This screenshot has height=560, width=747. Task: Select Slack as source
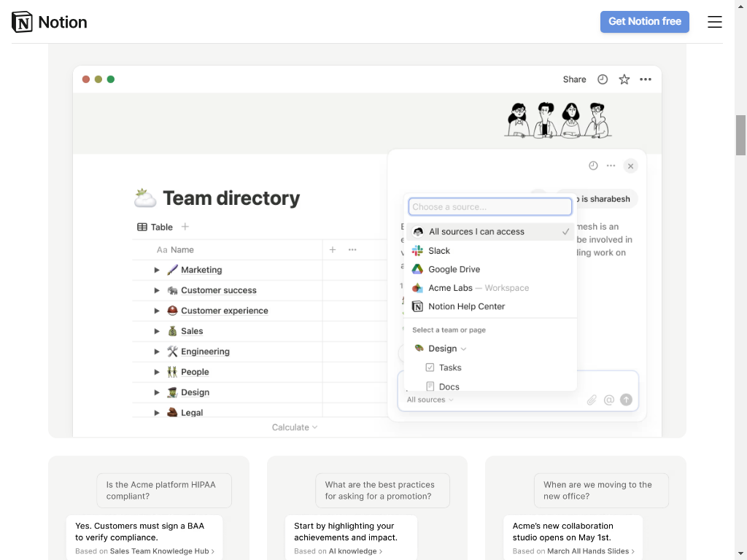click(490, 251)
